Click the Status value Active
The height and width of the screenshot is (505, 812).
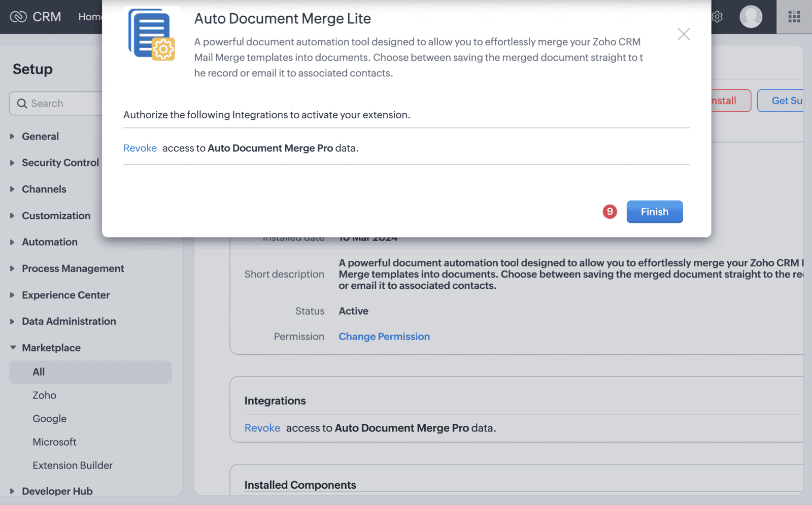[x=354, y=311]
